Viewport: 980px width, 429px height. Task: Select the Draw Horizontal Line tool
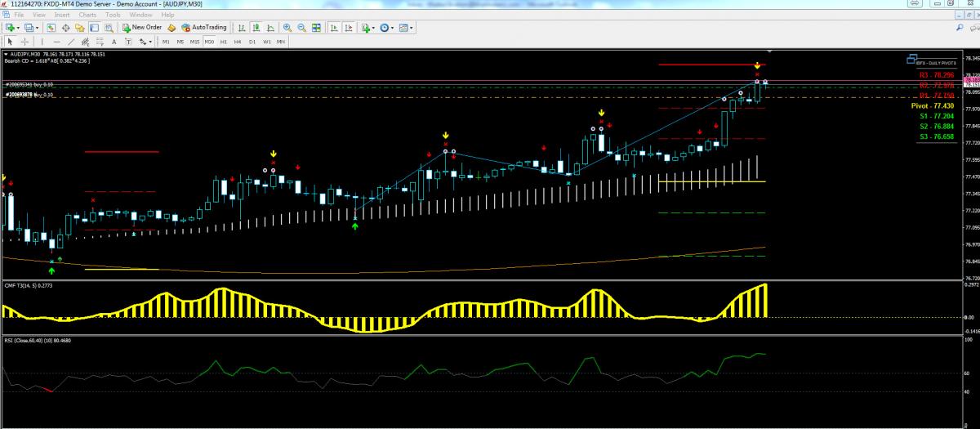(56, 41)
